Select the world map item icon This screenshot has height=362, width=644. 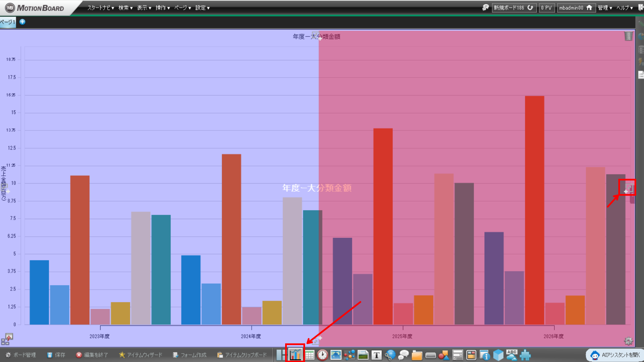click(x=336, y=355)
